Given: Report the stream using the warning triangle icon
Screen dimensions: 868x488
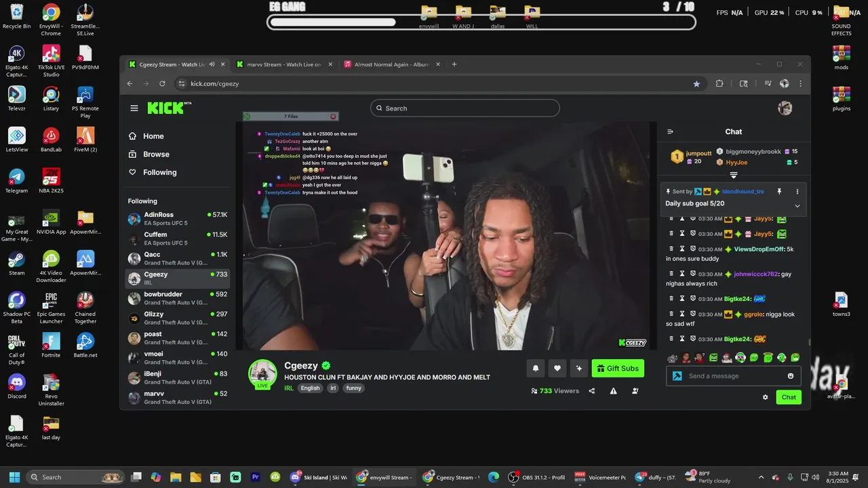Looking at the screenshot, I should pos(613,391).
